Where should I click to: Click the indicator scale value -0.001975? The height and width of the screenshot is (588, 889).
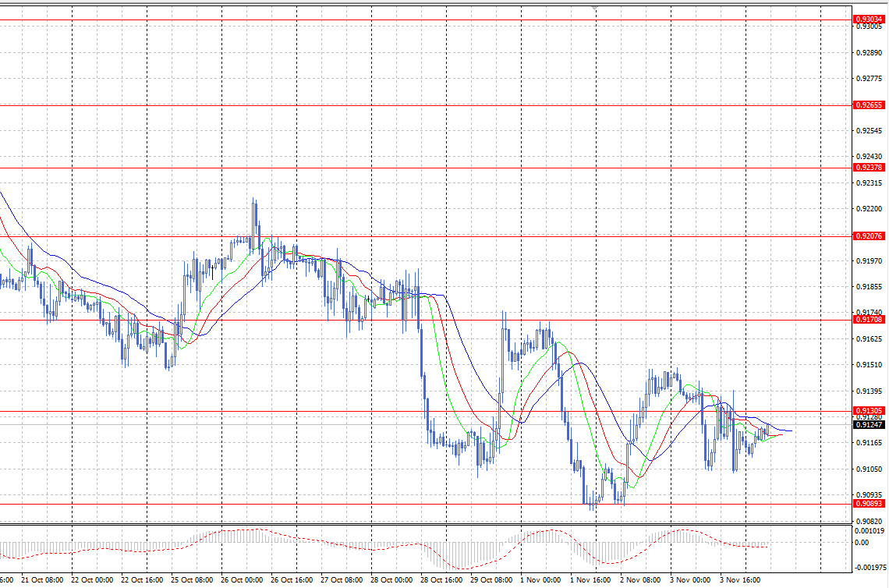pyautogui.click(x=870, y=567)
